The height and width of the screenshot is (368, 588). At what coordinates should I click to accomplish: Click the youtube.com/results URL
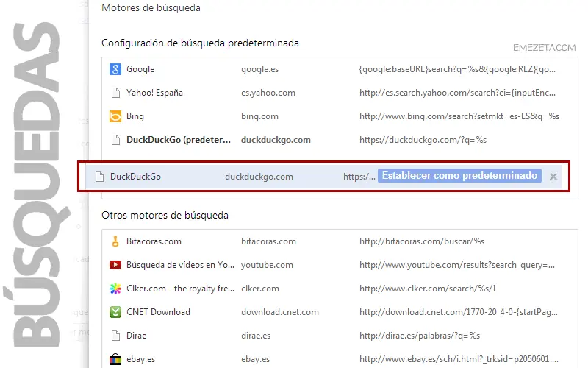click(457, 265)
